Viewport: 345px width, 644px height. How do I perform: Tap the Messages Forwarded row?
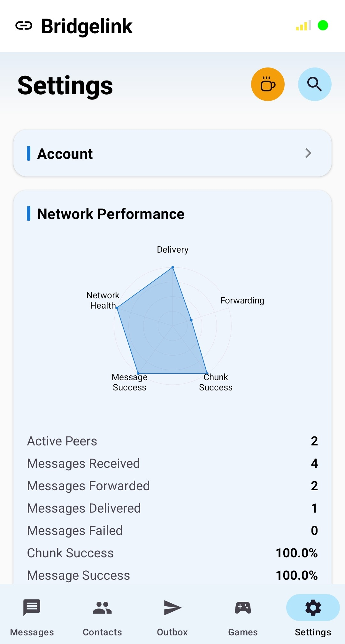pyautogui.click(x=172, y=486)
